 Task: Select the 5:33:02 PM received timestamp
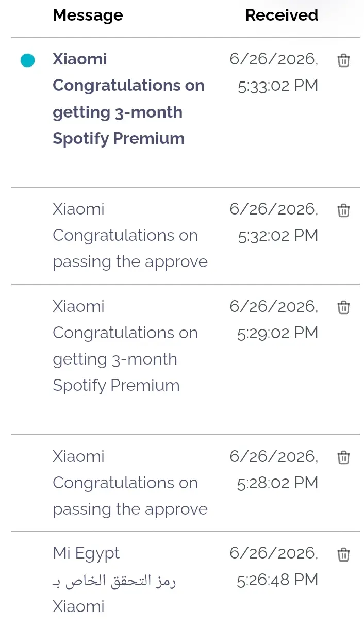(274, 72)
